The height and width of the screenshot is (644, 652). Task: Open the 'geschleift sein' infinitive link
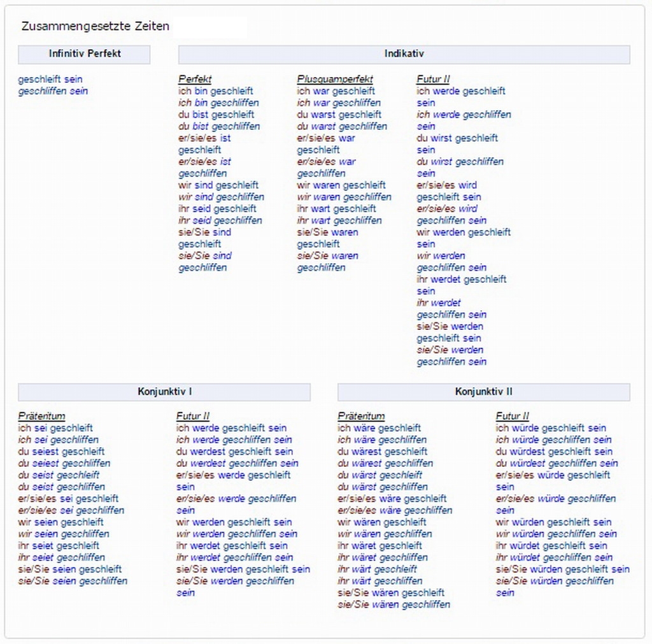click(x=50, y=80)
